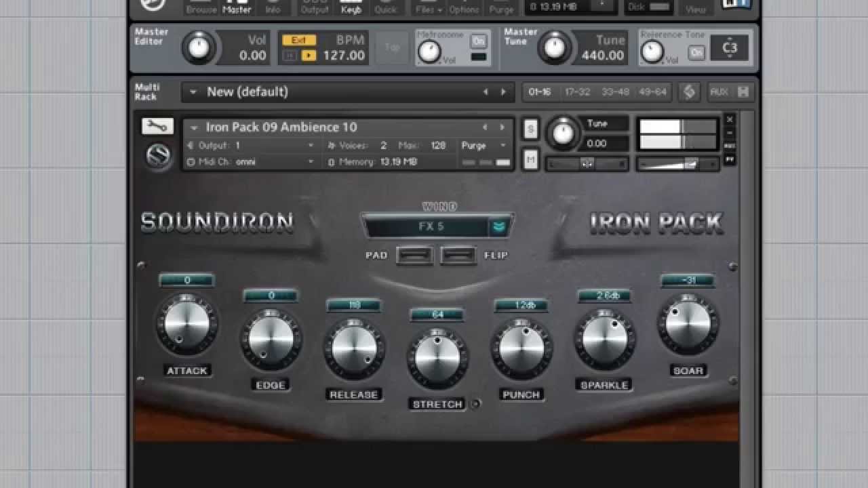Click the ATTACK knob
The width and height of the screenshot is (868, 488).
coord(187,324)
